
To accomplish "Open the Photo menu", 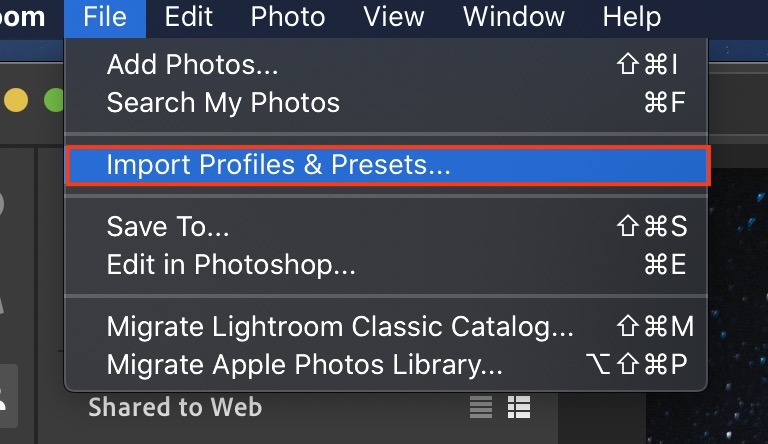I will 287,17.
